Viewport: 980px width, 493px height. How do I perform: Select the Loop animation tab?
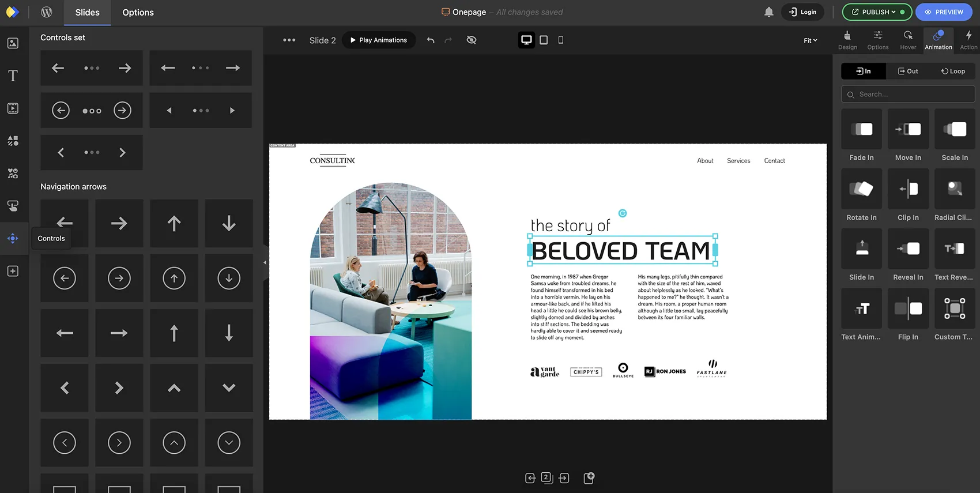[x=953, y=71]
